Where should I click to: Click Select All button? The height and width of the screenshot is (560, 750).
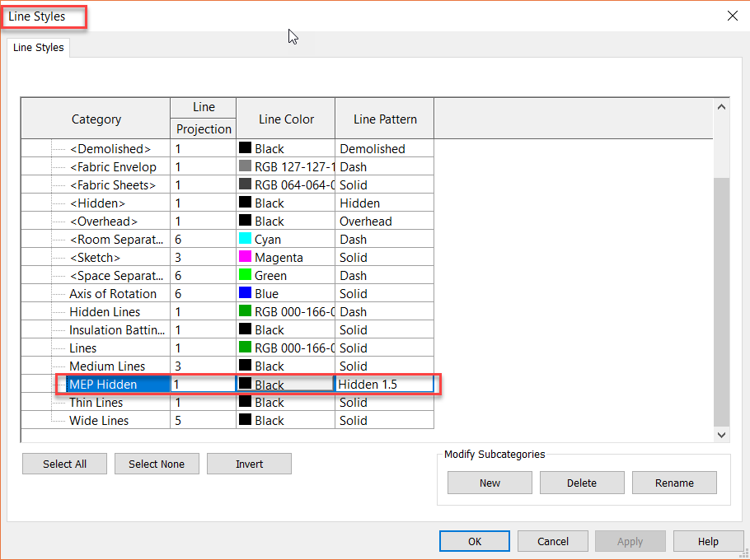tap(64, 464)
